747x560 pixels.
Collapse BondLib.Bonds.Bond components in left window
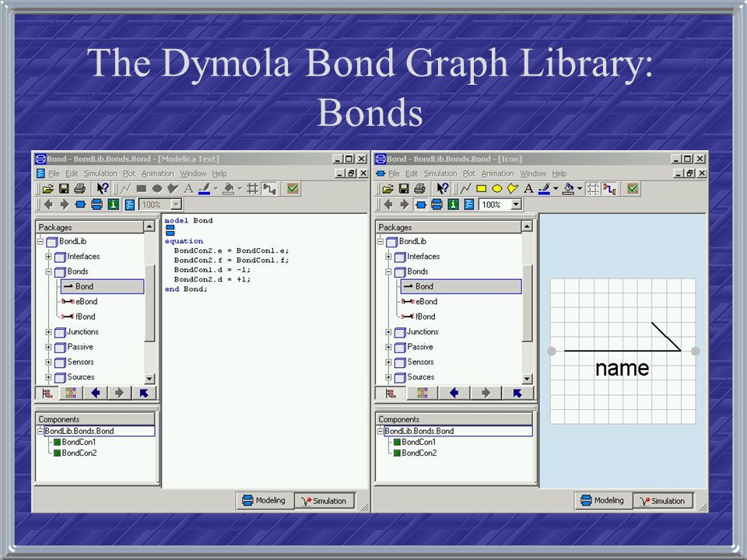pyautogui.click(x=40, y=431)
